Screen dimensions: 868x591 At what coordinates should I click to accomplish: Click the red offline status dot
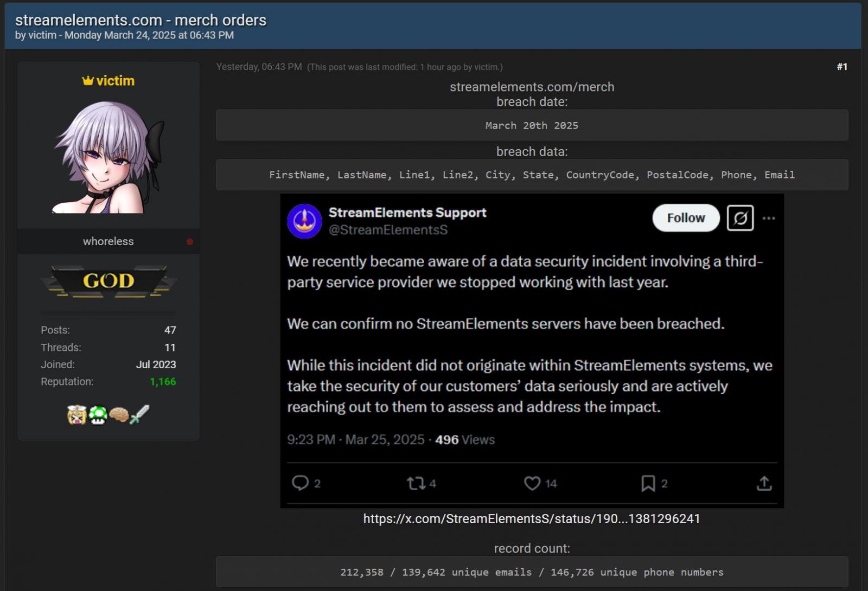pyautogui.click(x=190, y=242)
